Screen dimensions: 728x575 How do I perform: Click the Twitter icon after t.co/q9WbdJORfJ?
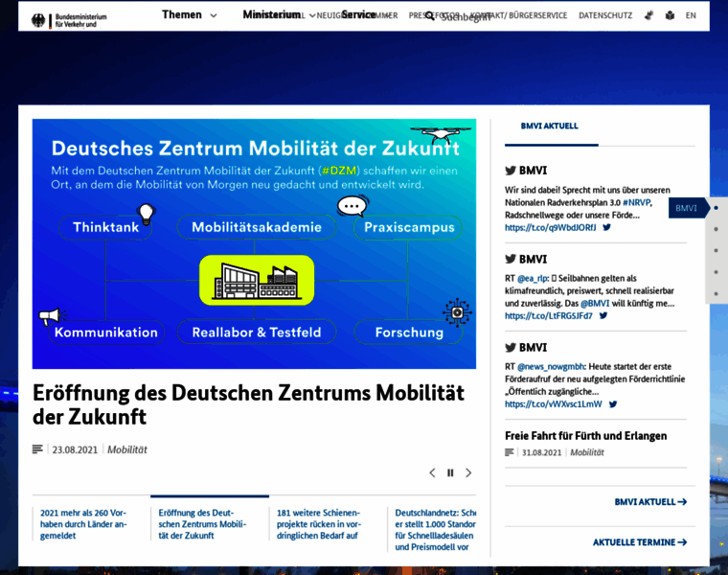coord(606,227)
